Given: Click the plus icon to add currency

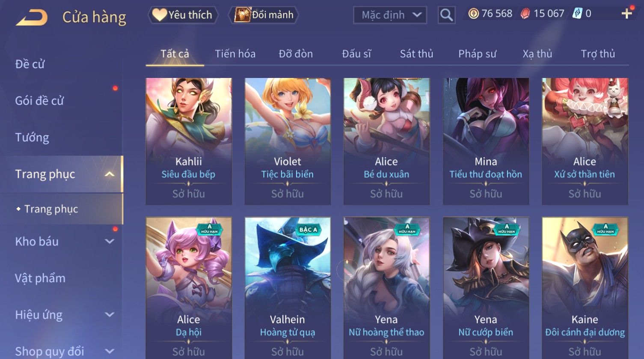Looking at the screenshot, I should pyautogui.click(x=627, y=14).
